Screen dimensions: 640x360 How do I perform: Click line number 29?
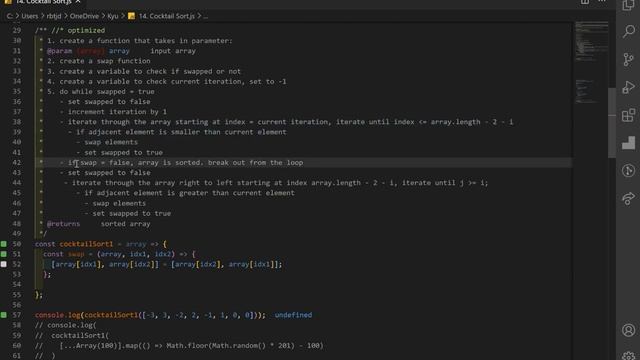[x=16, y=30]
